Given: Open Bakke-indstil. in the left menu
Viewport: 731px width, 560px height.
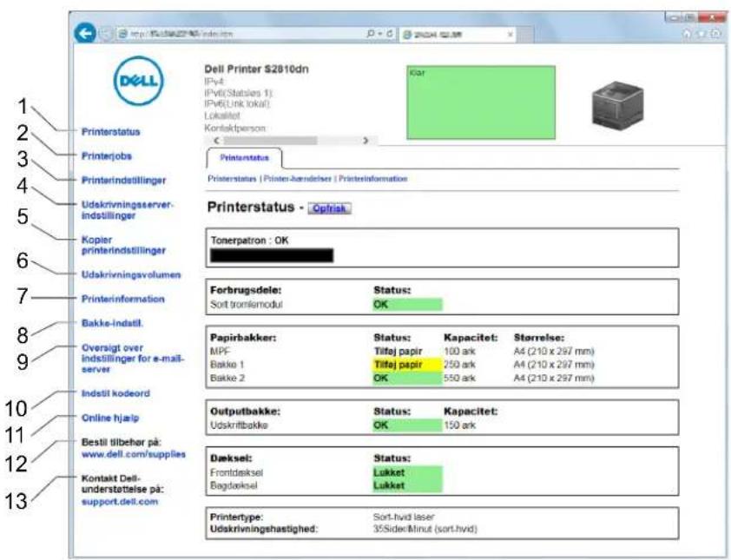Looking at the screenshot, I should click(112, 323).
